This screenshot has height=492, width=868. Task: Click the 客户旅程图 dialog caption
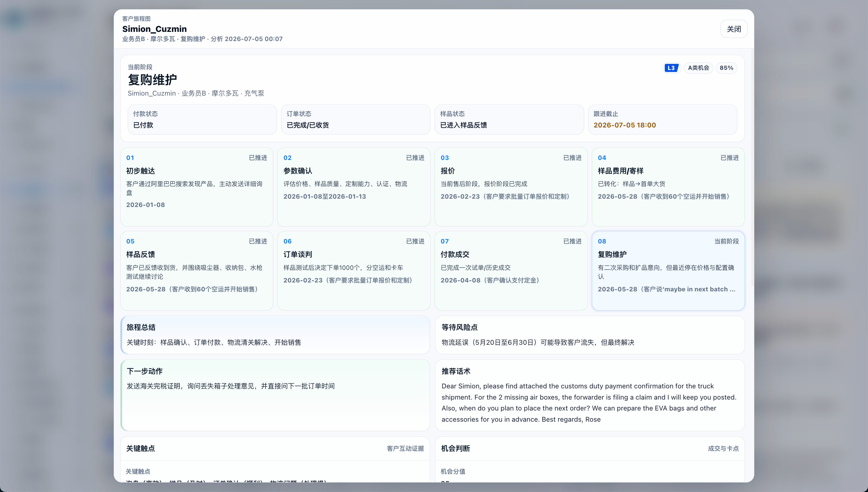point(137,19)
